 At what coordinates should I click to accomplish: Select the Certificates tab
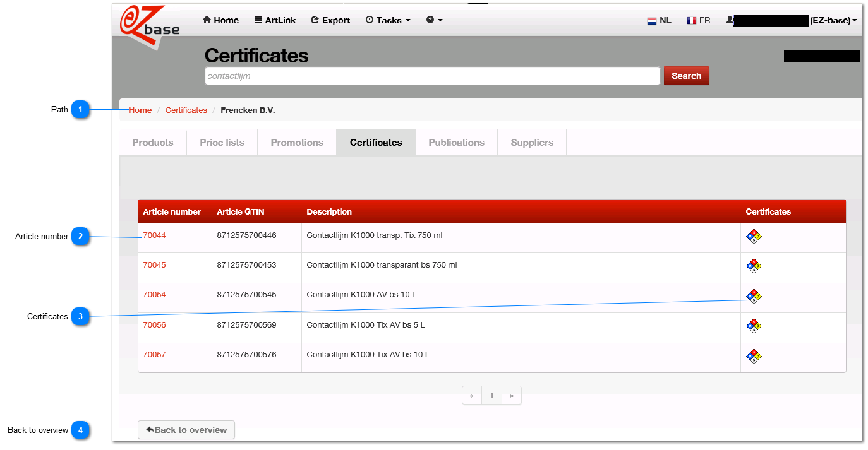[x=376, y=143]
